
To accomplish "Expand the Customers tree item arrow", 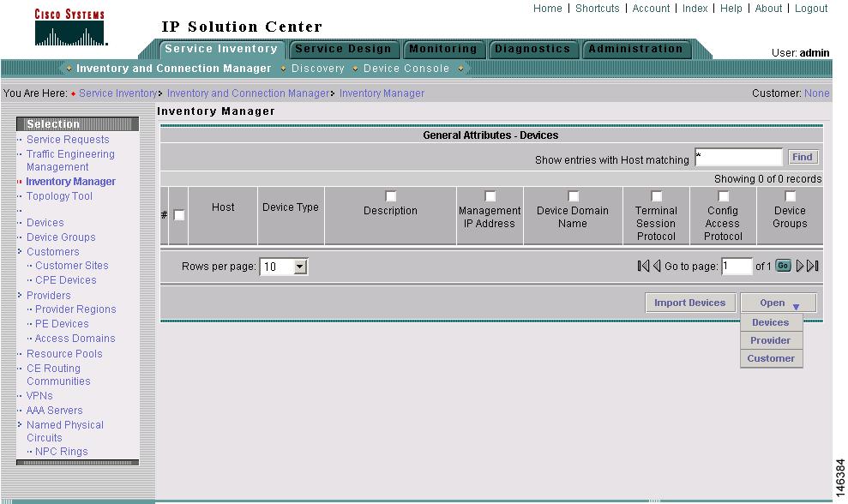I will (x=20, y=251).
